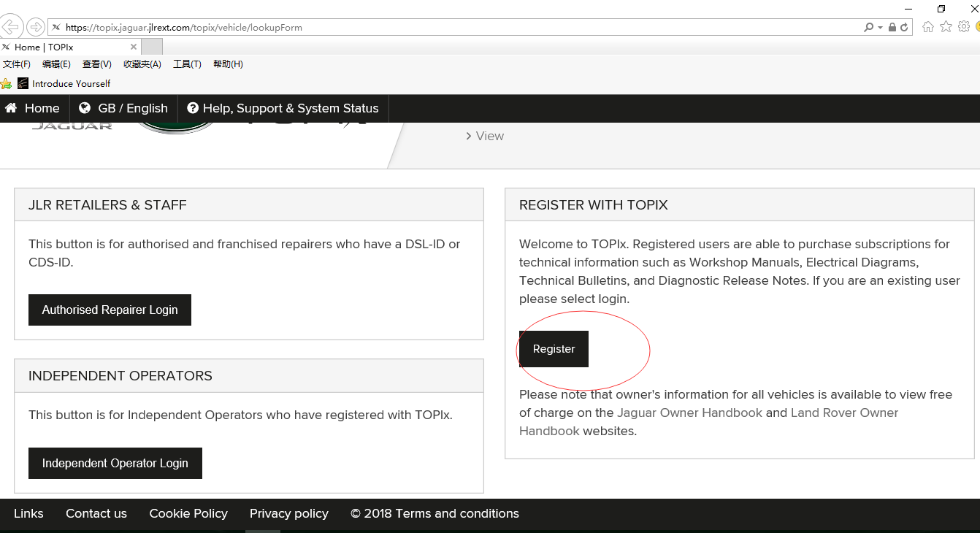Open the 收藏夹(A) menu
The height and width of the screenshot is (533, 980).
[x=142, y=64]
